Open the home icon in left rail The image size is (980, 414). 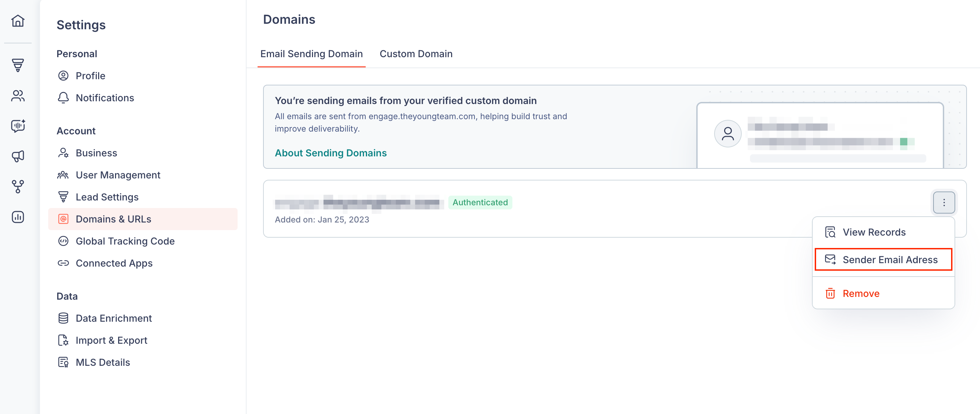click(18, 21)
